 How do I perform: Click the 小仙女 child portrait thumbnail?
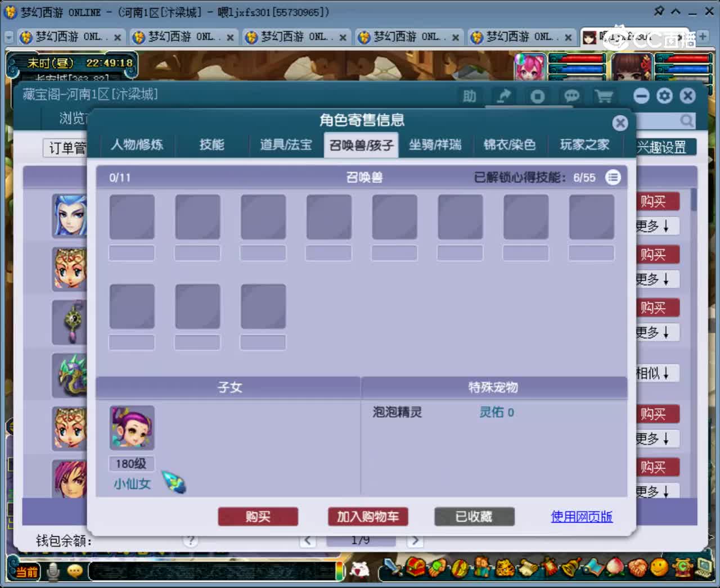pyautogui.click(x=132, y=428)
